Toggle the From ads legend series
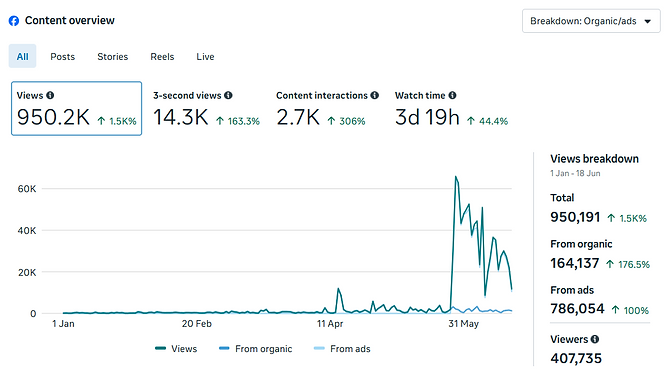This screenshot has width=668, height=371. [x=342, y=348]
